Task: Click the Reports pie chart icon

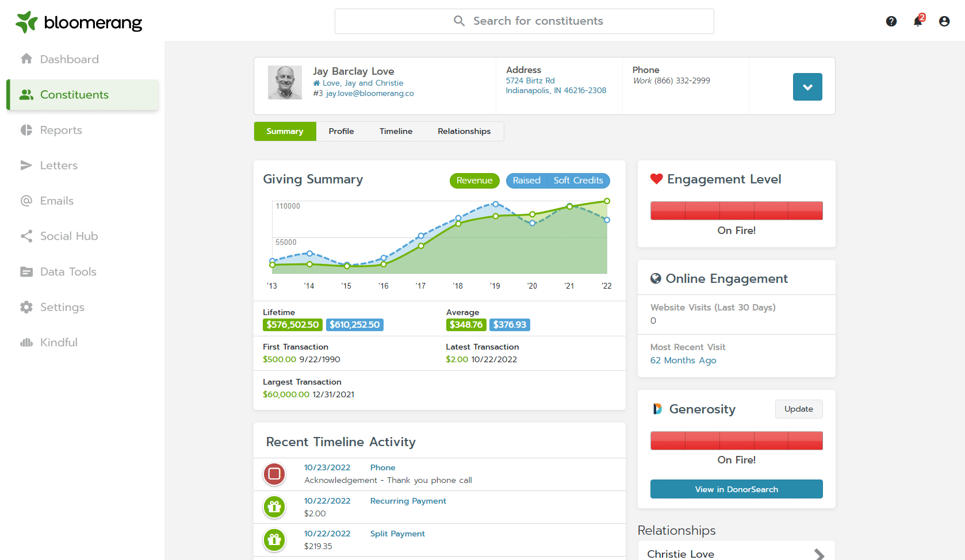Action: tap(26, 130)
